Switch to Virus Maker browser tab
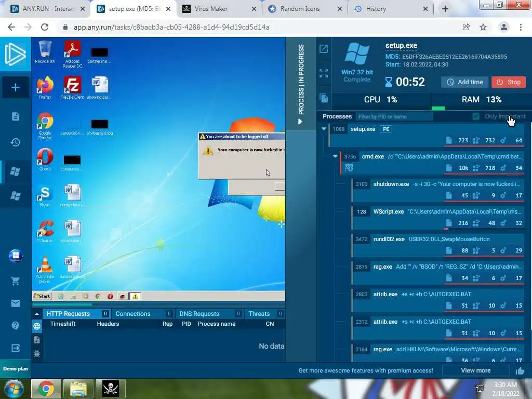The image size is (532, 399). point(219,9)
